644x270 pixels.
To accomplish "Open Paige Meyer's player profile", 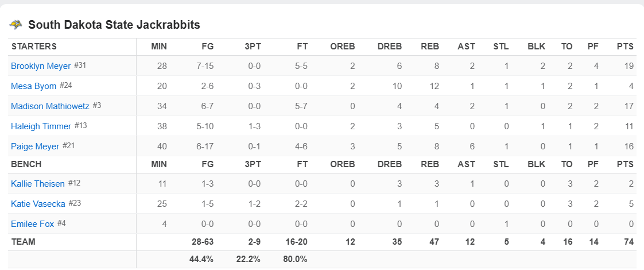I will pyautogui.click(x=35, y=146).
